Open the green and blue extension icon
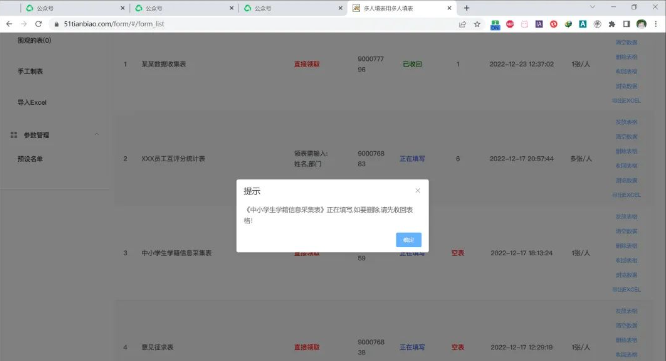 pyautogui.click(x=495, y=25)
